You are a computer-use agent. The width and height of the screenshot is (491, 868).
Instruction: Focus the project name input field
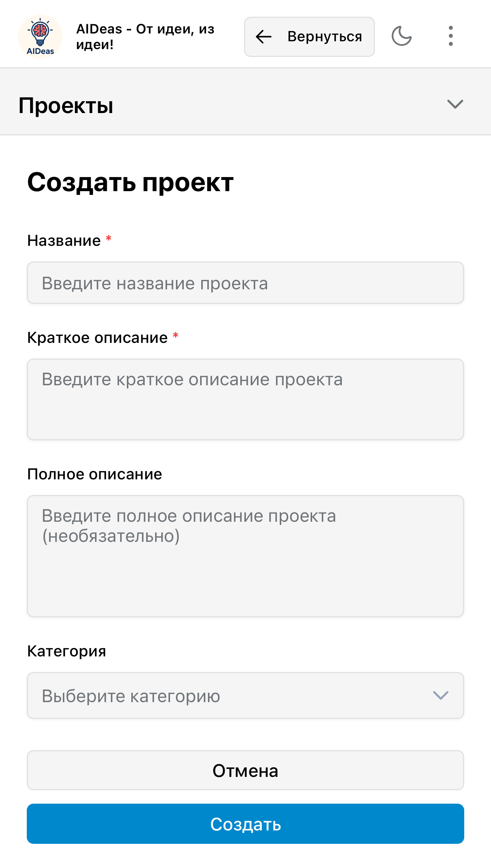tap(245, 283)
